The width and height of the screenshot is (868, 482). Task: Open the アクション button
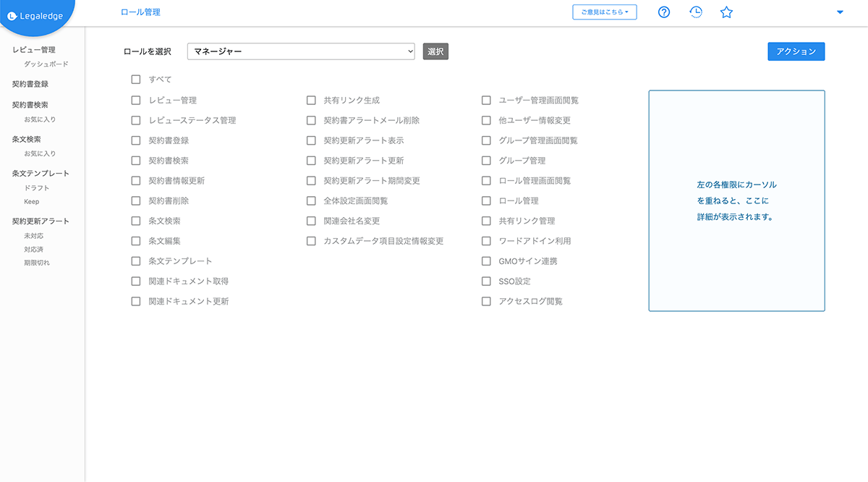pos(796,51)
